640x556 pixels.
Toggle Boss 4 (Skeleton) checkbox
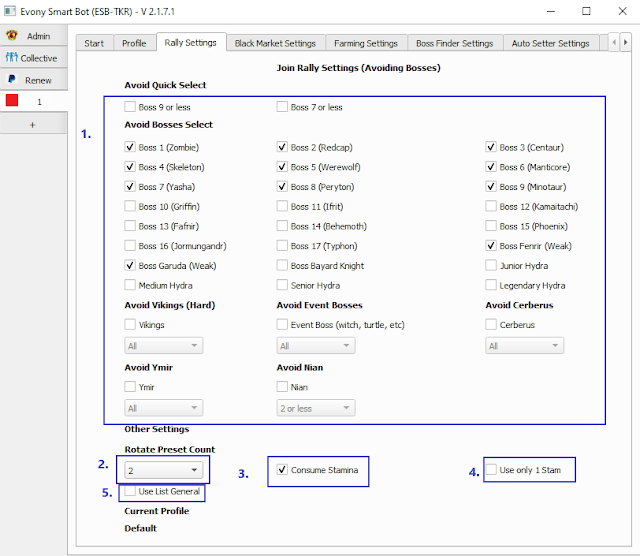(x=130, y=167)
